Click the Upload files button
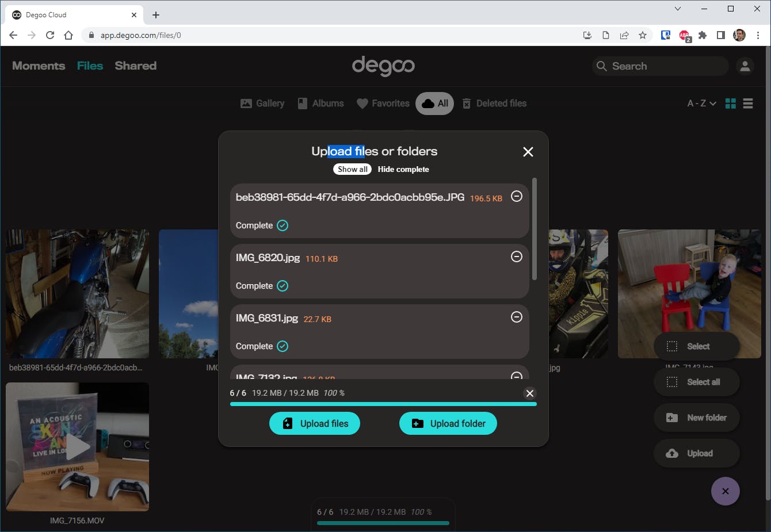Screen dimensions: 771x532 315,423
